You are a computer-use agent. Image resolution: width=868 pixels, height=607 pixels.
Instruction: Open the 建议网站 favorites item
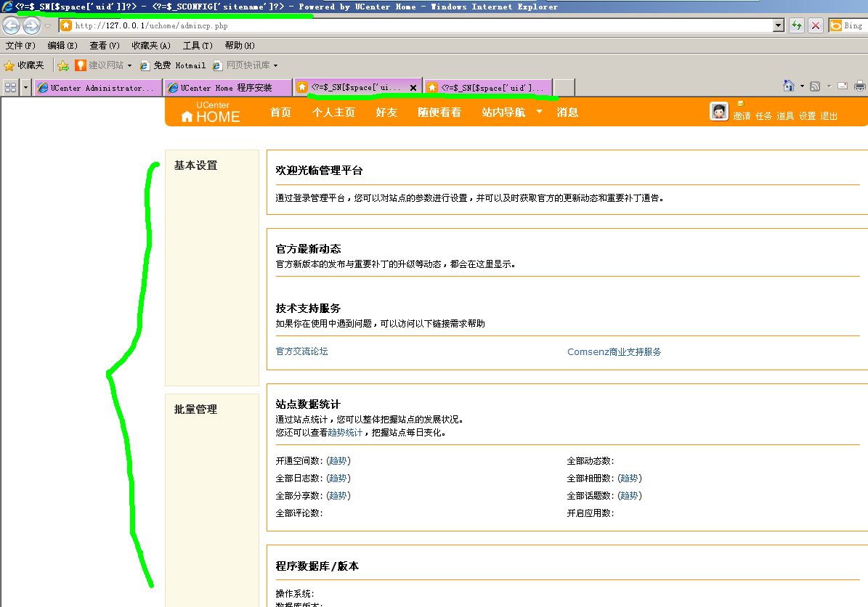[x=103, y=65]
